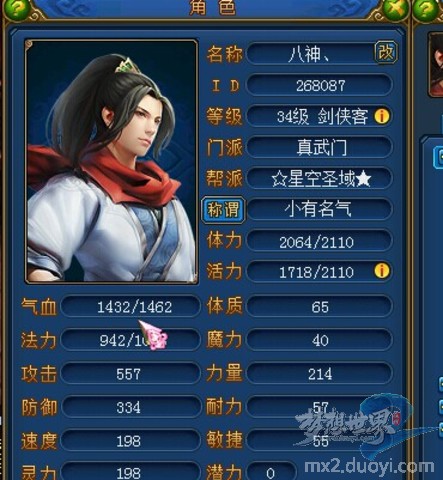Viewport: 443px width, 480px height.
Task: Click the 法力 mana bar
Action: [x=131, y=340]
